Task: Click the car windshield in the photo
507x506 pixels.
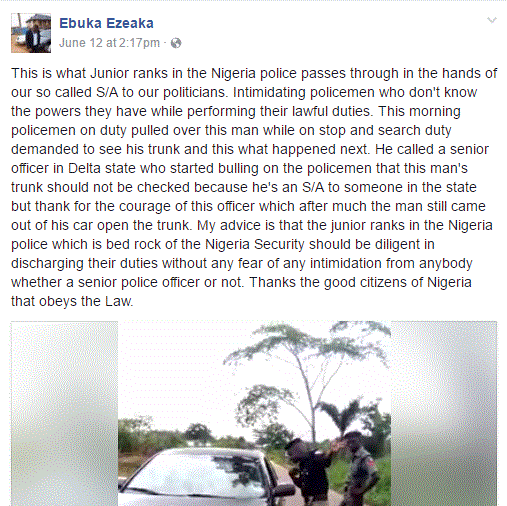Action: pyautogui.click(x=197, y=478)
